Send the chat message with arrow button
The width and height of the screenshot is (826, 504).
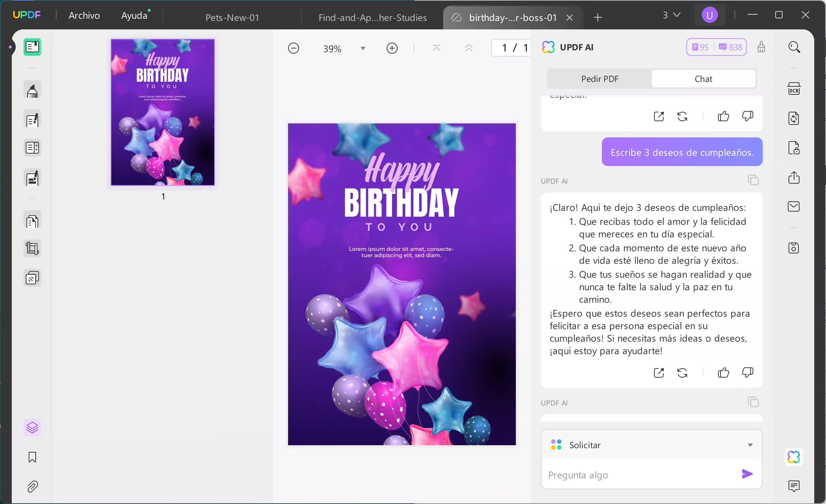tap(747, 474)
